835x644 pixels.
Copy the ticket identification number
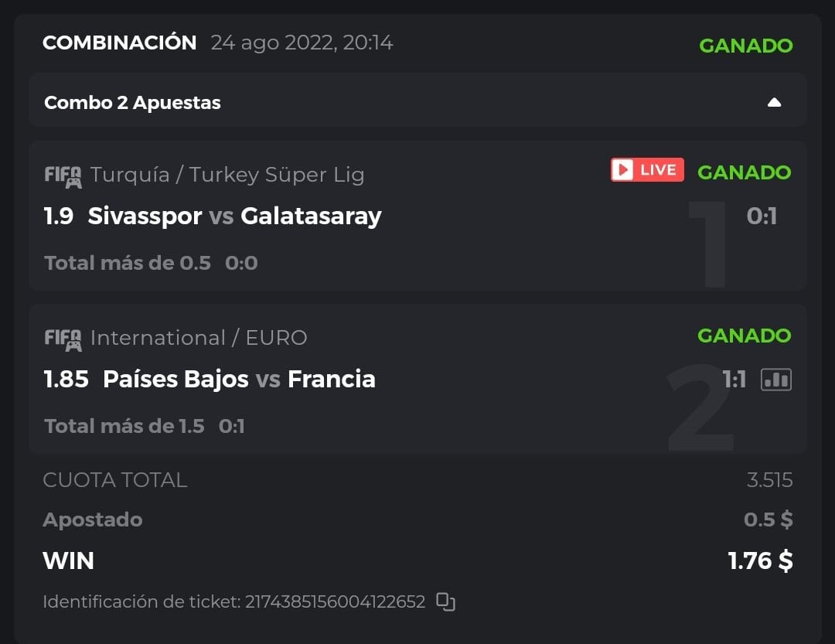(x=445, y=601)
